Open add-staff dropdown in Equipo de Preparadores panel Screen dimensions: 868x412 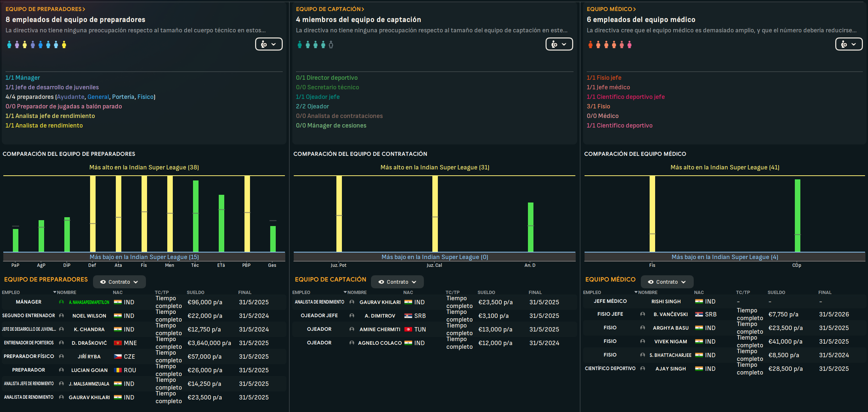[x=269, y=44]
